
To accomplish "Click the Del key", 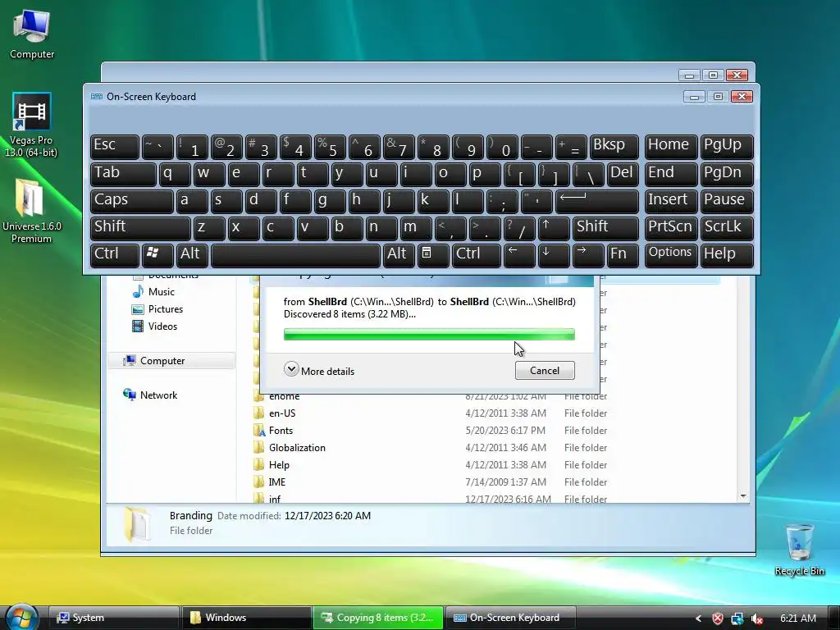I will click(x=623, y=174).
